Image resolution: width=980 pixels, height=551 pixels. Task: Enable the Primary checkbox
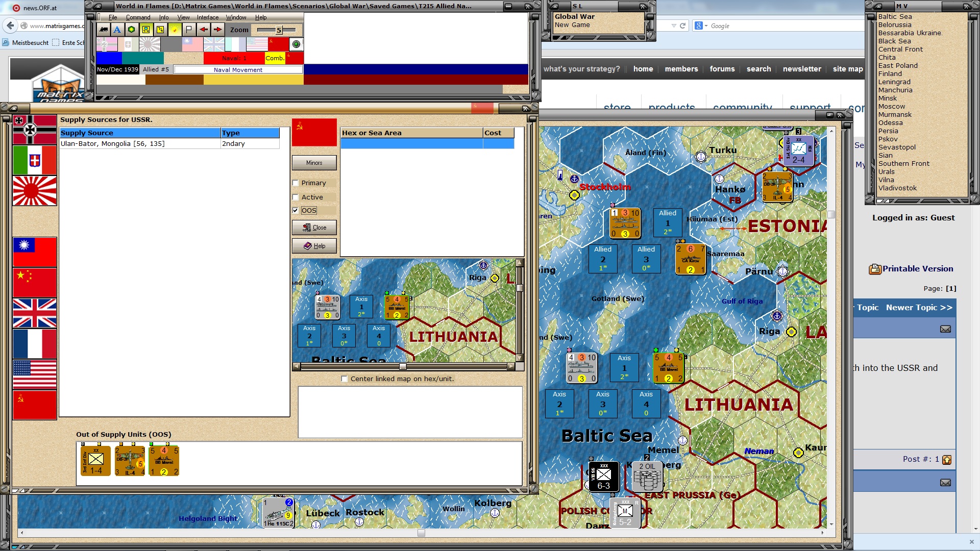296,183
